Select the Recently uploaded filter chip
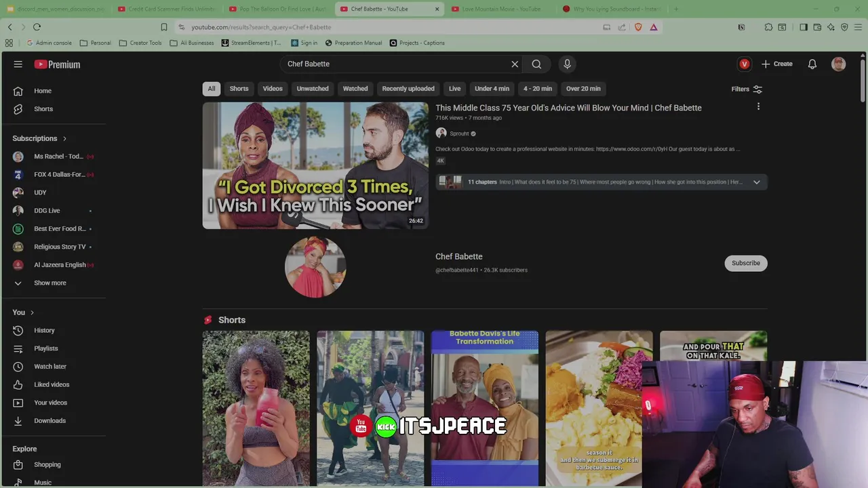This screenshot has height=488, width=868. 408,89
